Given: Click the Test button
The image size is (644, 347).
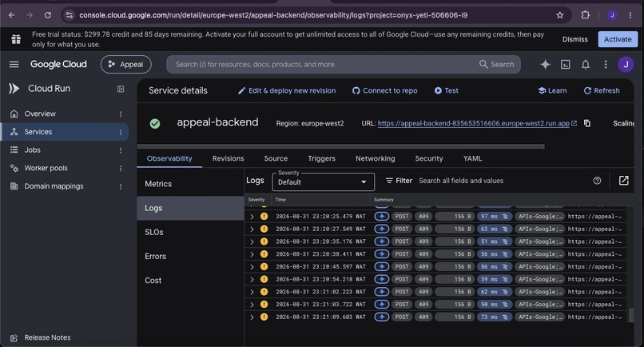Looking at the screenshot, I should 447,90.
